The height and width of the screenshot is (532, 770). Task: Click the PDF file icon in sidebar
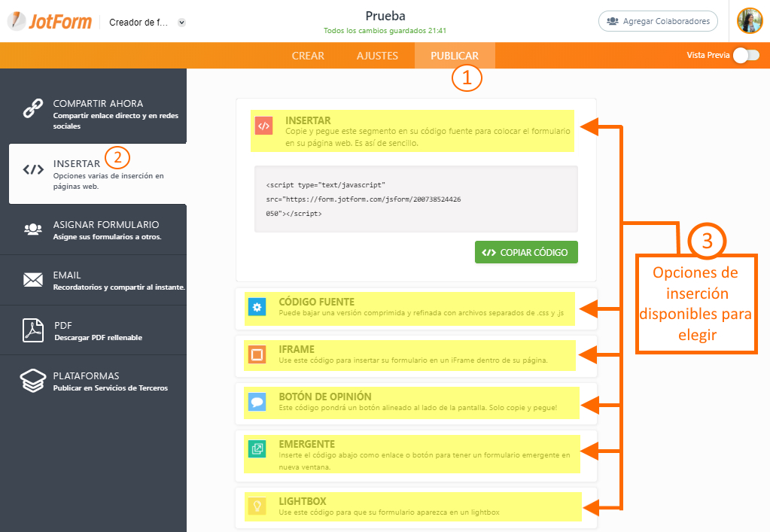pos(32,330)
